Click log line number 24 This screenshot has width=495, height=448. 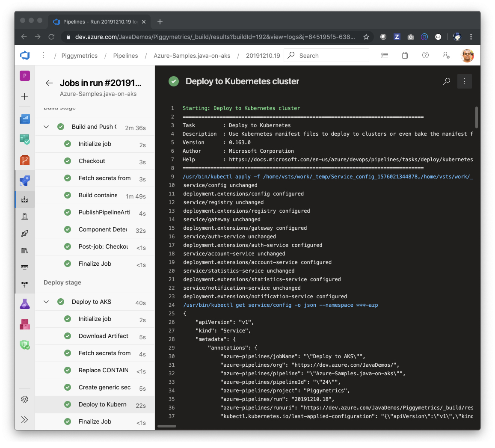pyautogui.click(x=172, y=305)
